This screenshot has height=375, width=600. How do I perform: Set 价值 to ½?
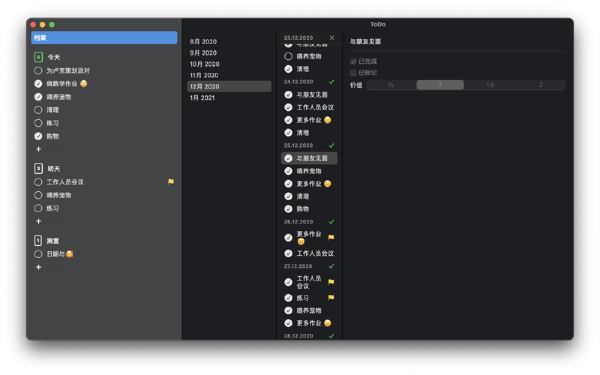coord(391,85)
